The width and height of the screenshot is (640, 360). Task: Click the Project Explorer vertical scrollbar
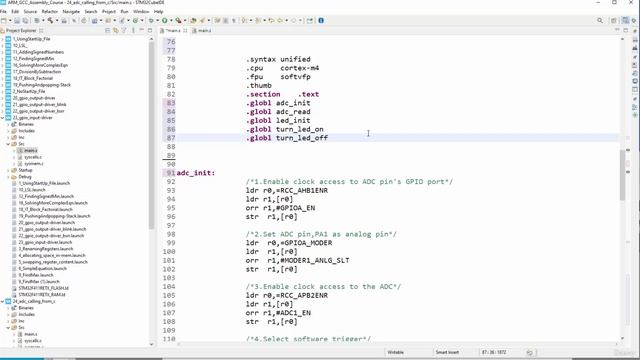click(151, 135)
